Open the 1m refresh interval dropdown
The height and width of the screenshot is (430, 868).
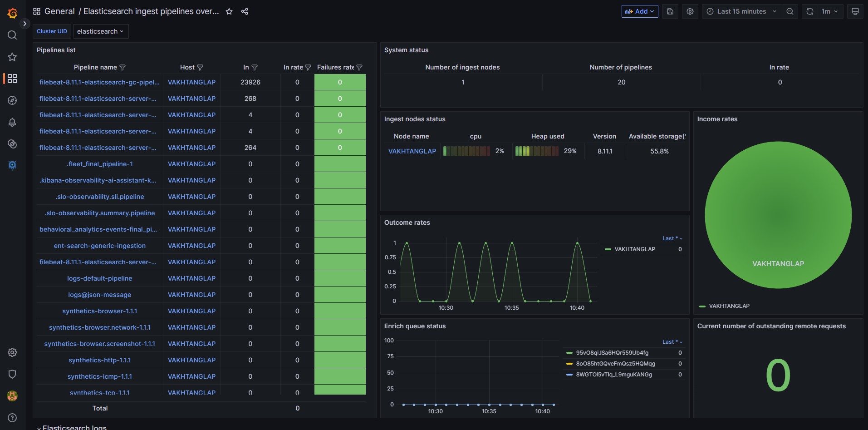[x=830, y=11]
